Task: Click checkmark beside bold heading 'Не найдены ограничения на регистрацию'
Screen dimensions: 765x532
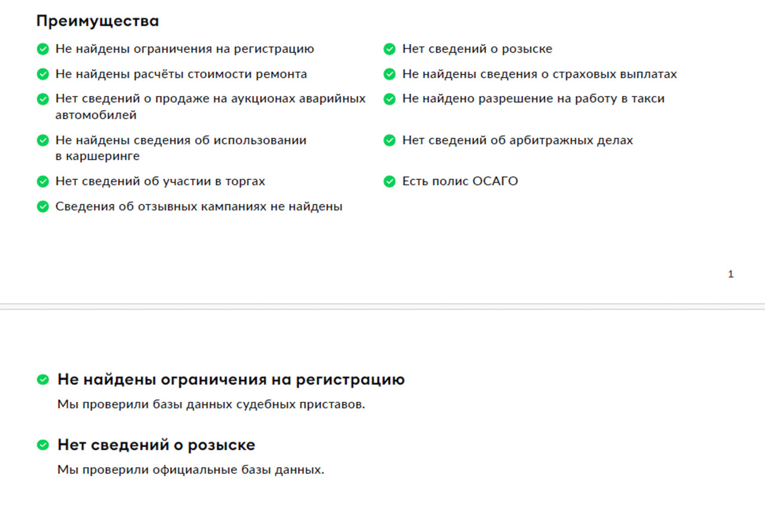Action: point(42,380)
